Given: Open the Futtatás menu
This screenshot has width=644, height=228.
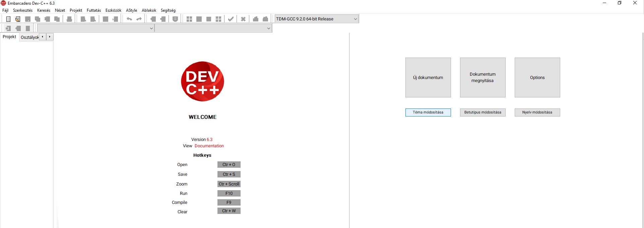Looking at the screenshot, I should tap(94, 10).
